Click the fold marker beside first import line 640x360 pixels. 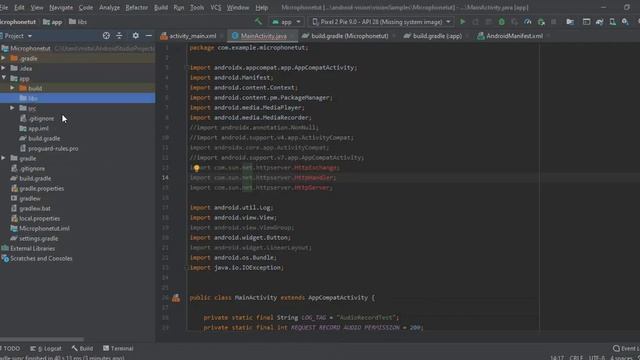point(188,67)
